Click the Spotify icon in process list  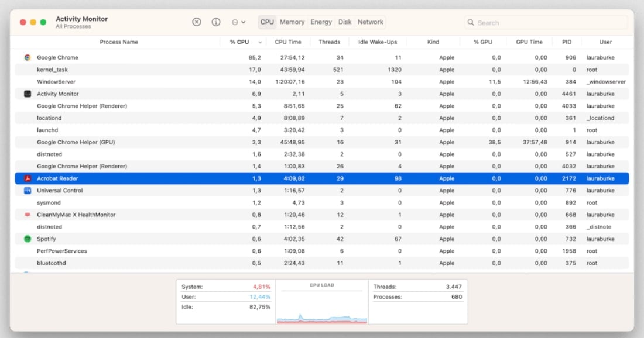[28, 239]
